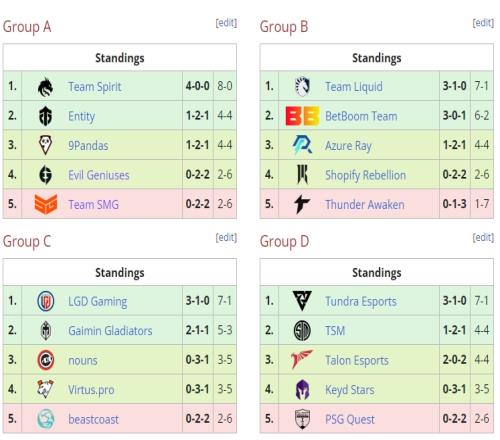
Task: Open the PSG Quest team link
Action: 350,419
